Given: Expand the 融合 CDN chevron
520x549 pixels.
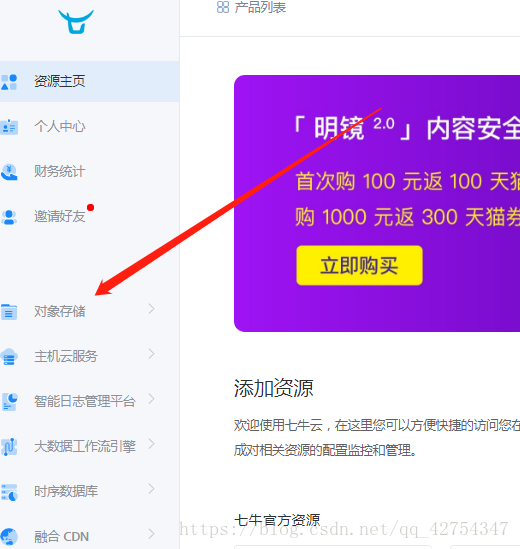Looking at the screenshot, I should 151,534.
